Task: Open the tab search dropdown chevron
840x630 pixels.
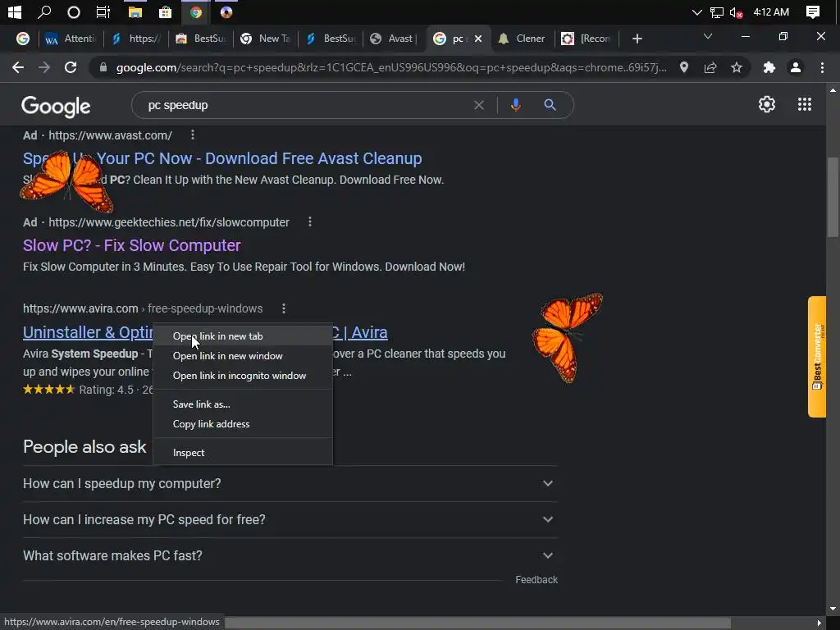Action: (x=708, y=36)
